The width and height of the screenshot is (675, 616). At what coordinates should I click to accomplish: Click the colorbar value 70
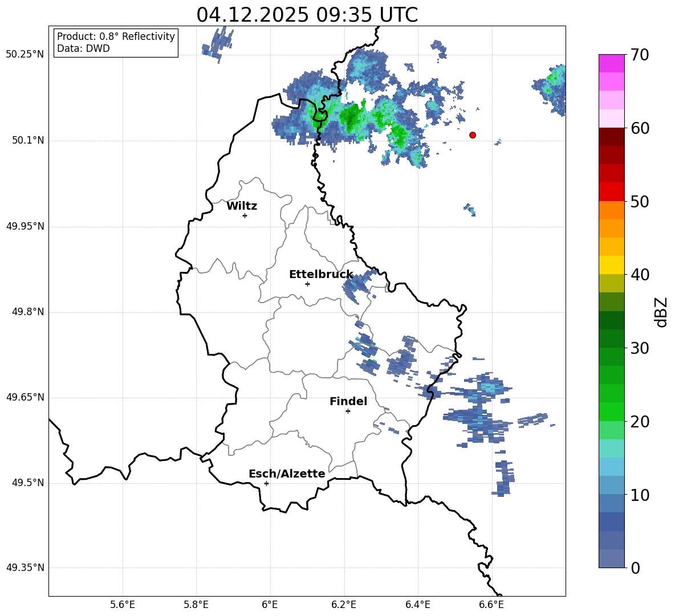(640, 55)
